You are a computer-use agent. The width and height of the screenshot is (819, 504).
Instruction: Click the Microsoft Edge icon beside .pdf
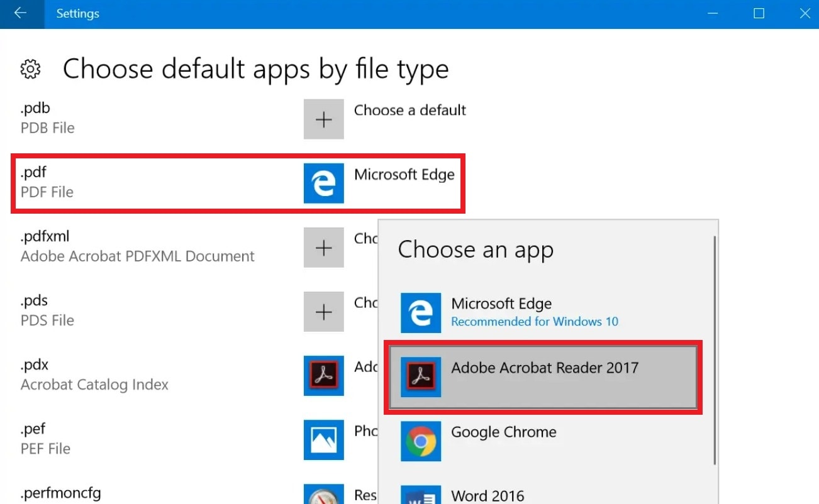(323, 184)
